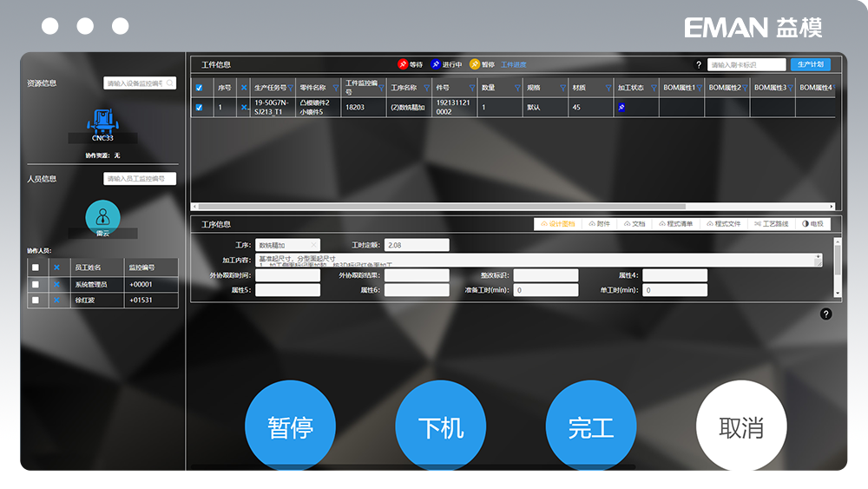Click the red 等待 status icon
The height and width of the screenshot is (489, 868).
coord(403,64)
